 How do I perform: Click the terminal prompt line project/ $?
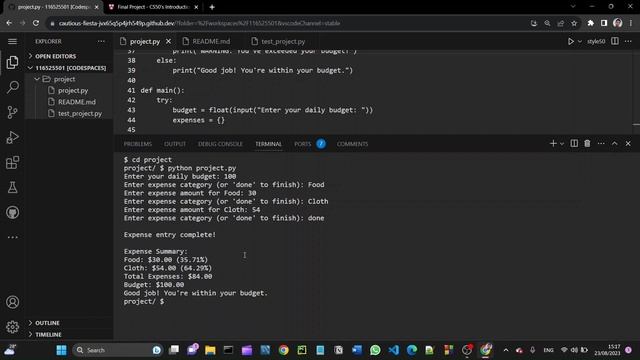click(x=144, y=301)
